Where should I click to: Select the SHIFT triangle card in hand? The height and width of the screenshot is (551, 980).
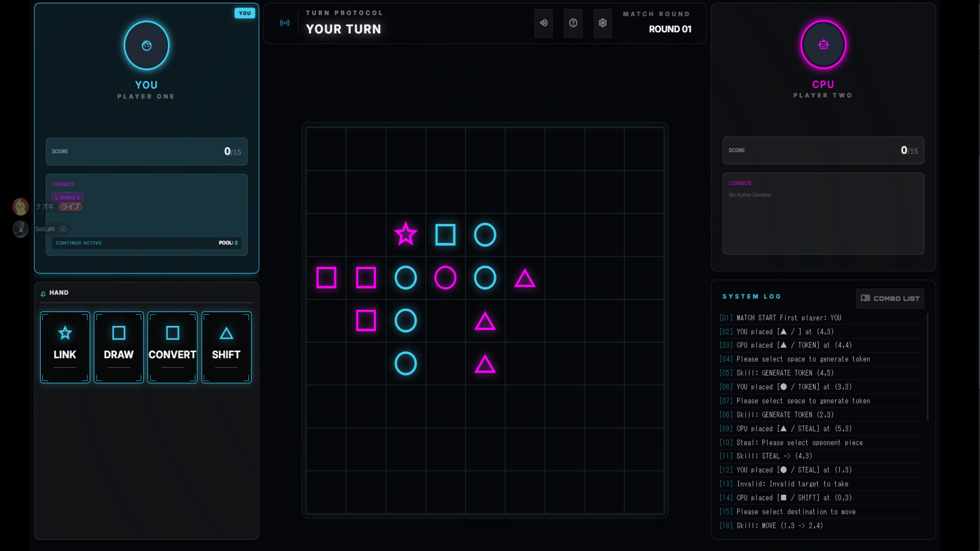(x=226, y=347)
